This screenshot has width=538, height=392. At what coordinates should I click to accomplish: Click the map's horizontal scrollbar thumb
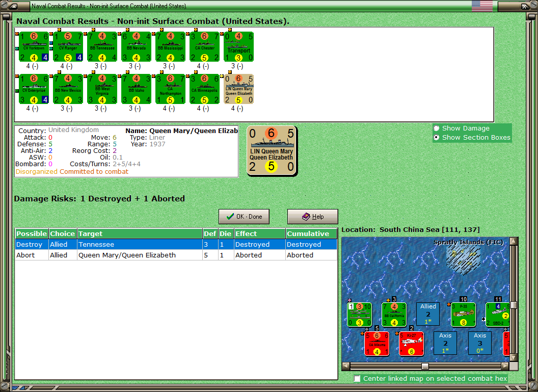[425, 366]
